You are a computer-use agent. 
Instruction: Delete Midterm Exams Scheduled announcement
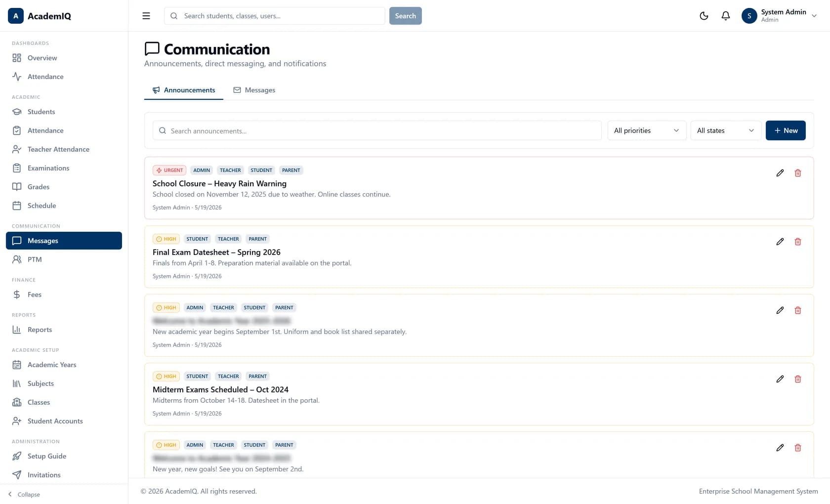click(x=798, y=379)
